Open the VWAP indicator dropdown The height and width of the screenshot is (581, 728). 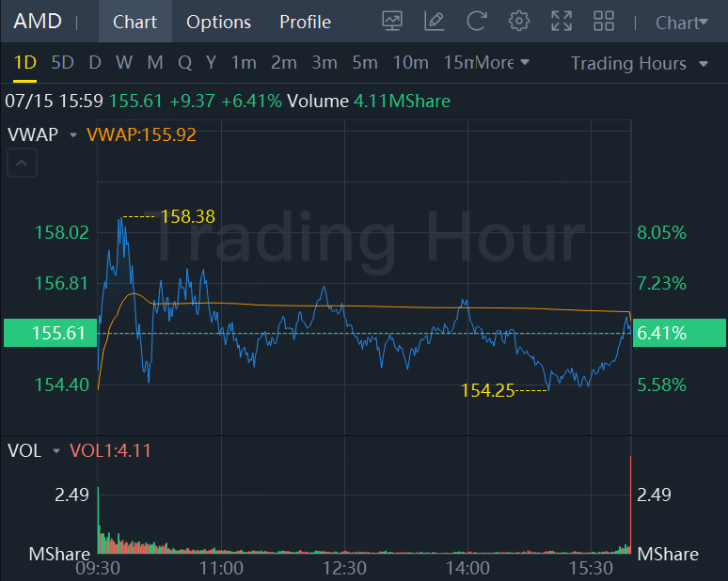pyautogui.click(x=73, y=135)
